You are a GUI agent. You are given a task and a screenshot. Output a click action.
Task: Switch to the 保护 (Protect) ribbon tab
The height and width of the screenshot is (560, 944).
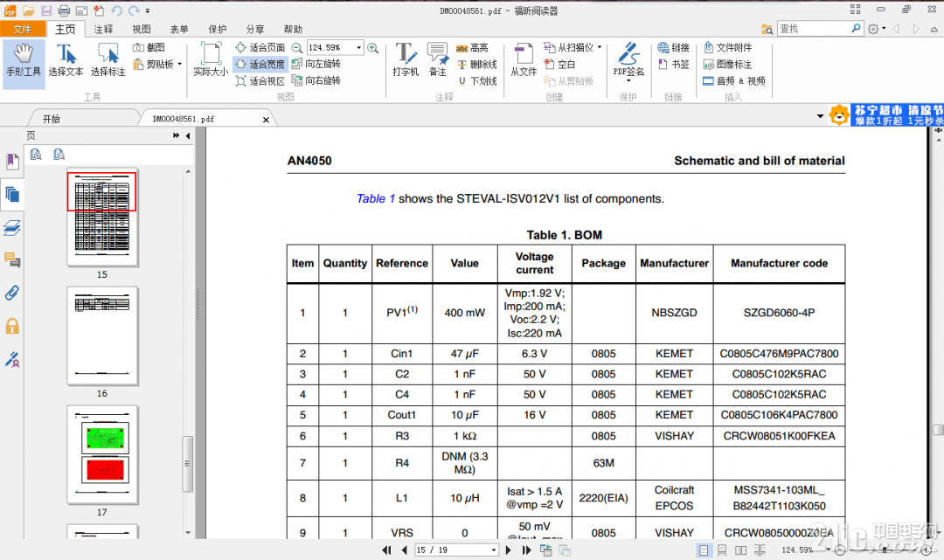point(218,29)
